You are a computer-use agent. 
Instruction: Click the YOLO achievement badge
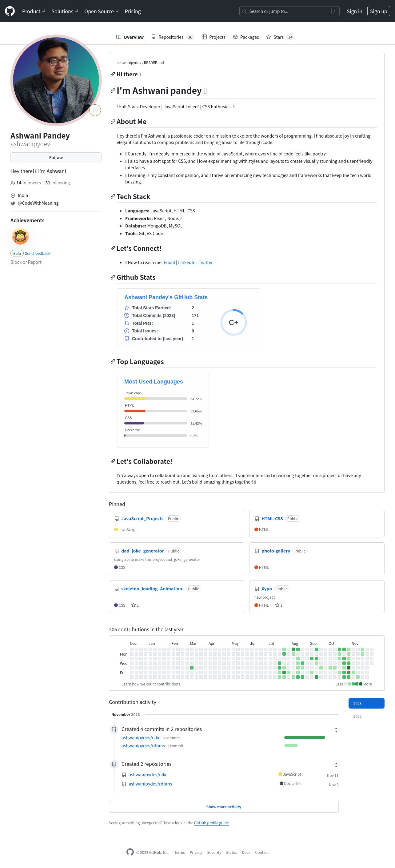[x=20, y=236]
